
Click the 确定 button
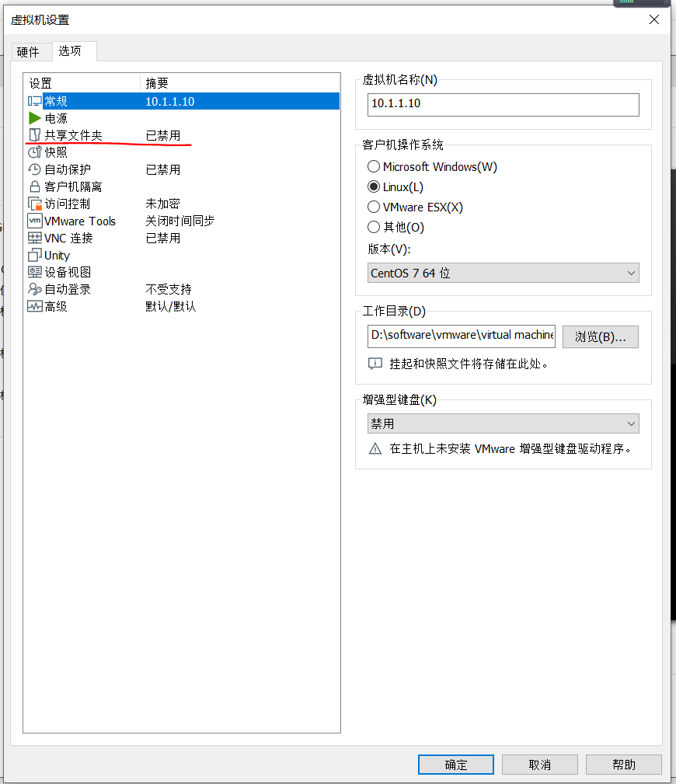(456, 765)
